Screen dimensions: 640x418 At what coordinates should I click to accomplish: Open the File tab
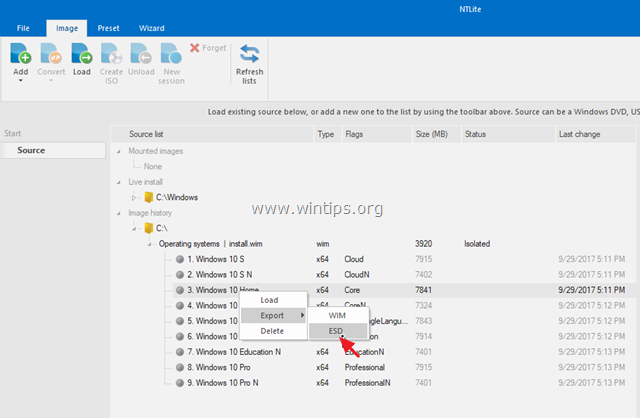23,28
